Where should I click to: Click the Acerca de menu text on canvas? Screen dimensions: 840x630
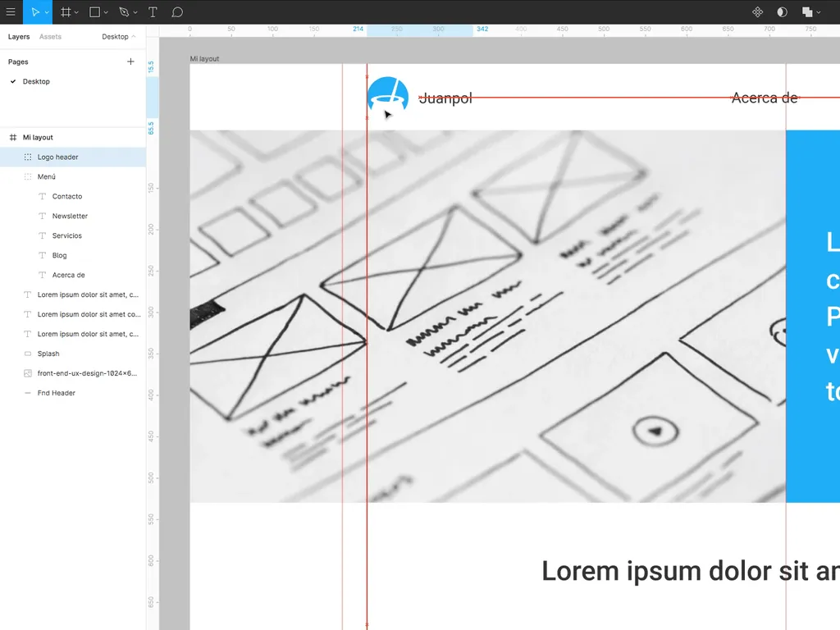[765, 98]
